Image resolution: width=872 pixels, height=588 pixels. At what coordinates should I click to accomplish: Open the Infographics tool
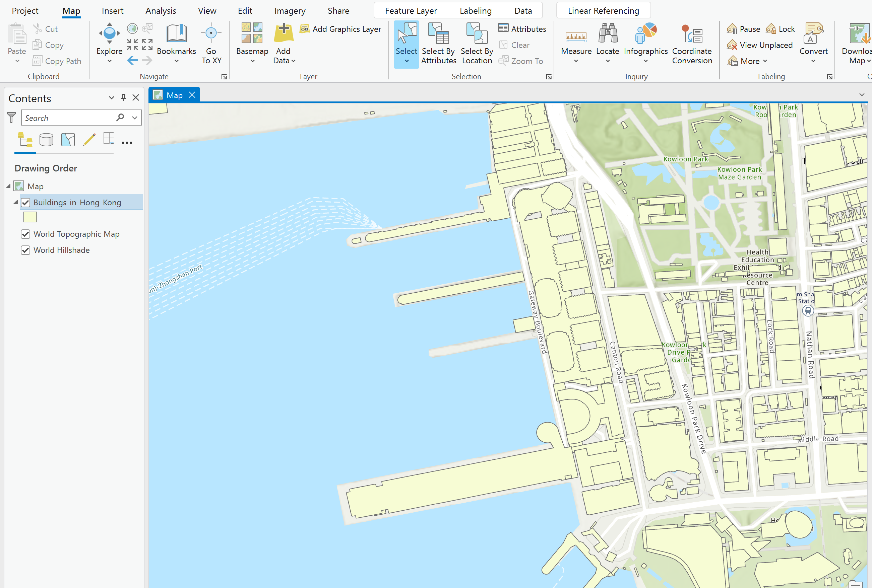[x=645, y=41]
